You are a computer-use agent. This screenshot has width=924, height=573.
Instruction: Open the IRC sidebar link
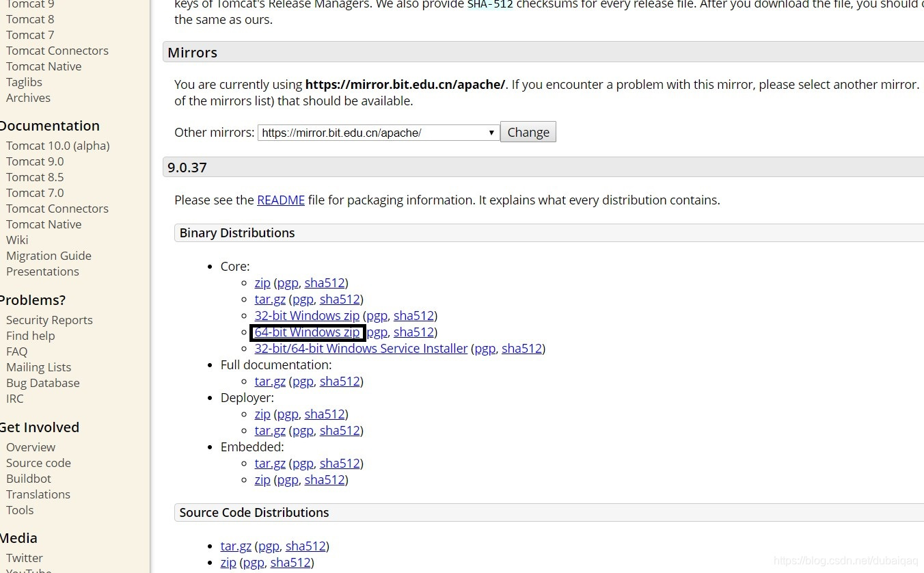(14, 399)
